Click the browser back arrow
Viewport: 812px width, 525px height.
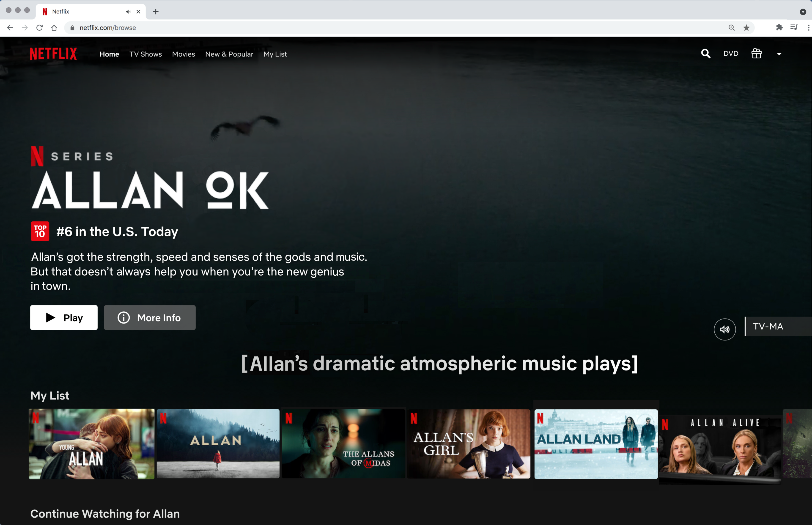[10, 28]
